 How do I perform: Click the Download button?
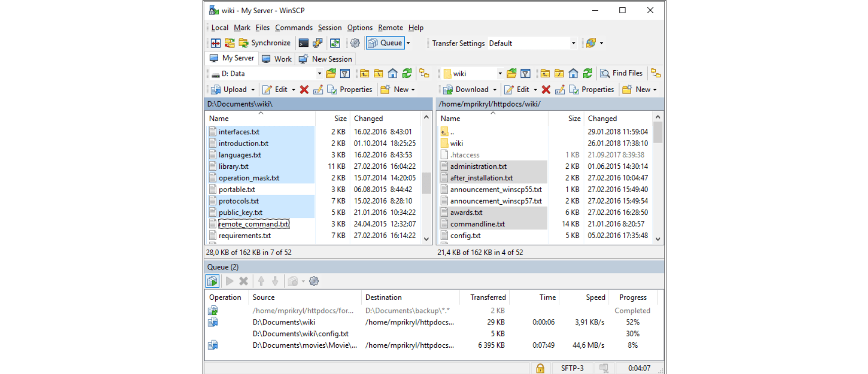click(466, 89)
